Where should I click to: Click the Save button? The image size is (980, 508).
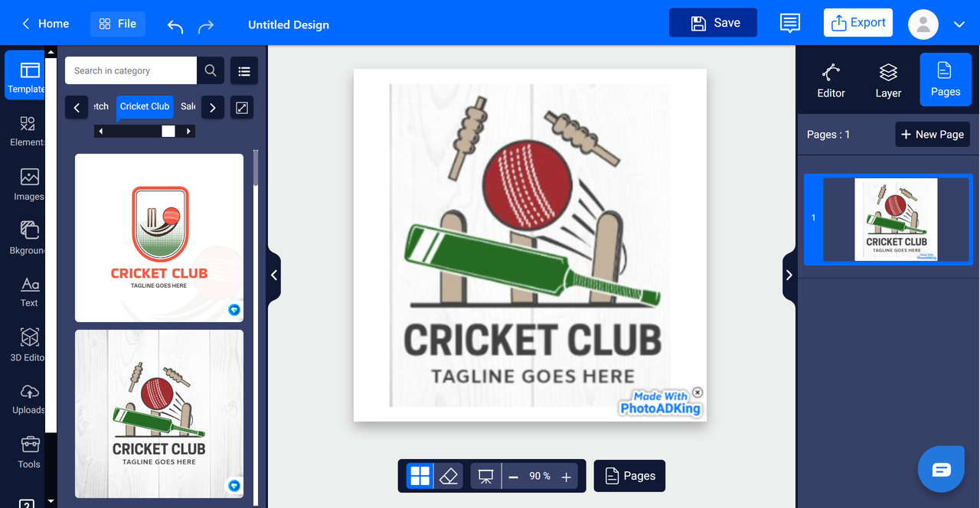713,23
